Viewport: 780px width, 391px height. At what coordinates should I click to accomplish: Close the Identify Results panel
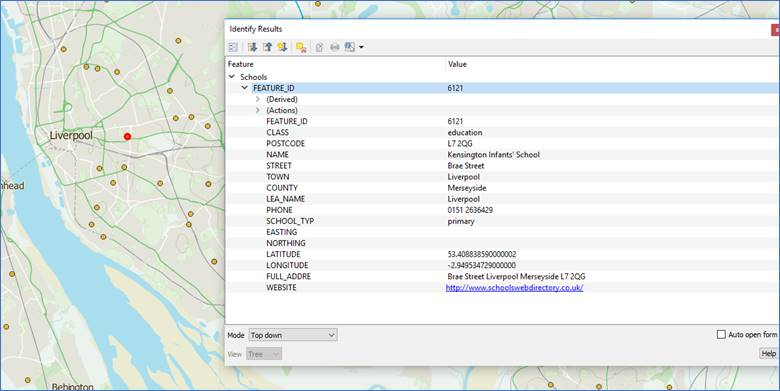click(x=776, y=30)
